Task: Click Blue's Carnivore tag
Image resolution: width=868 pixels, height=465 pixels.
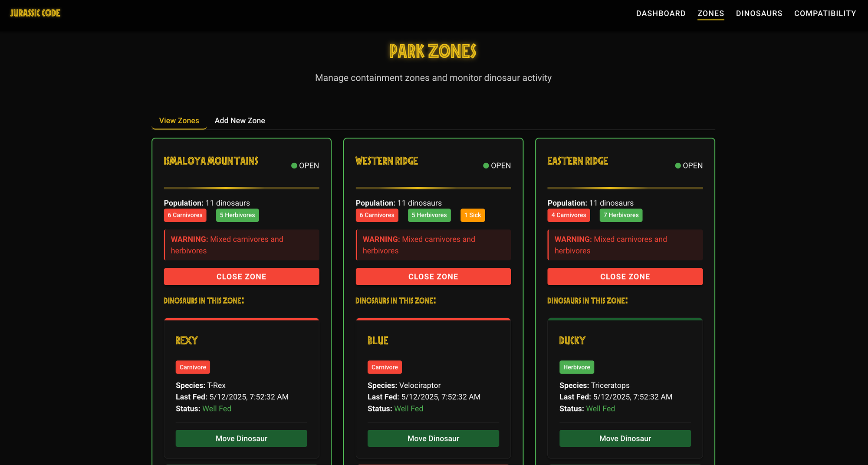Action: click(x=385, y=367)
